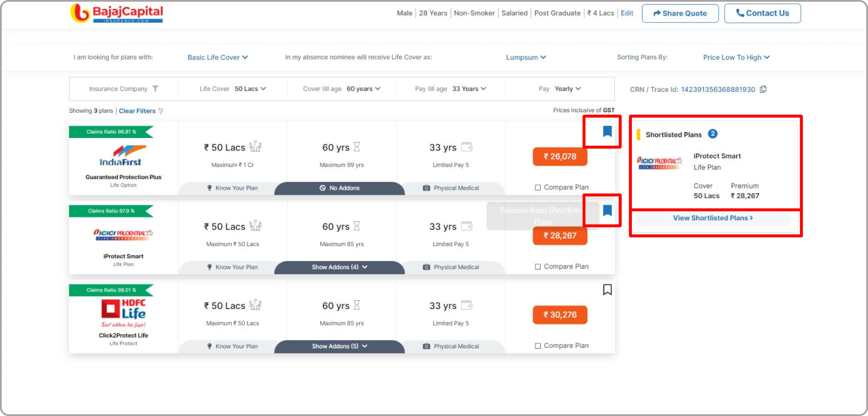This screenshot has height=416, width=868.
Task: Click the Contact Us button
Action: pos(762,13)
